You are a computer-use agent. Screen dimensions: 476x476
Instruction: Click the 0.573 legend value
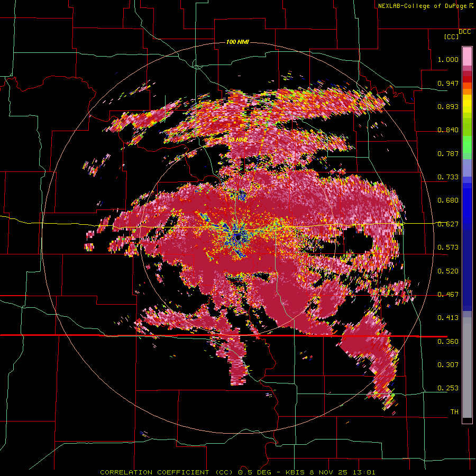pyautogui.click(x=448, y=248)
